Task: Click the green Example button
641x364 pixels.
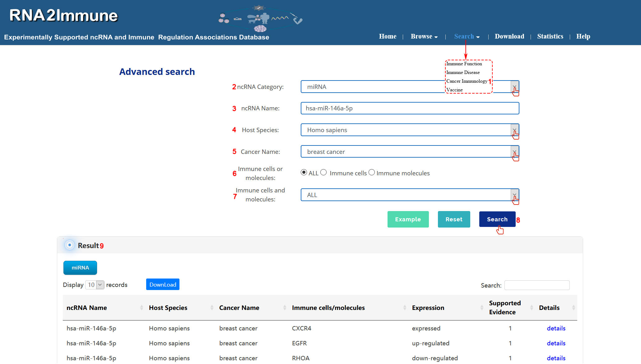Action: [408, 219]
